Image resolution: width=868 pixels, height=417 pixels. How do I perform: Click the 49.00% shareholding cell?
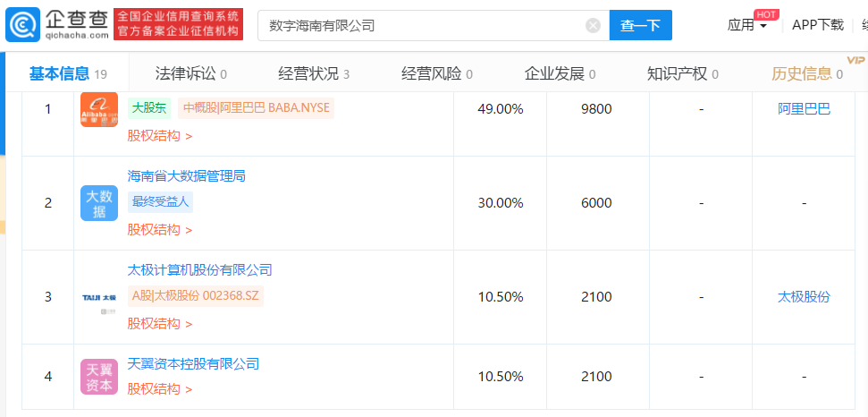pyautogui.click(x=501, y=110)
